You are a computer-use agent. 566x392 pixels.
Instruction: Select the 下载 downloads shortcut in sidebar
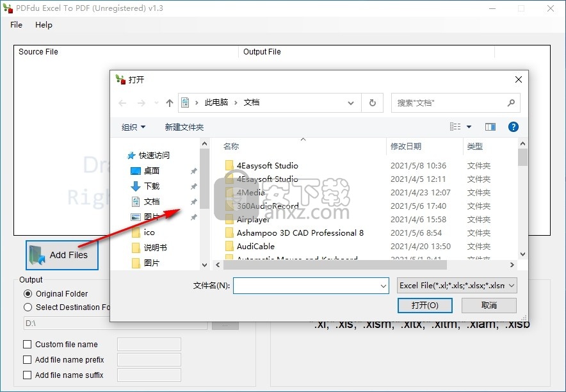[152, 186]
